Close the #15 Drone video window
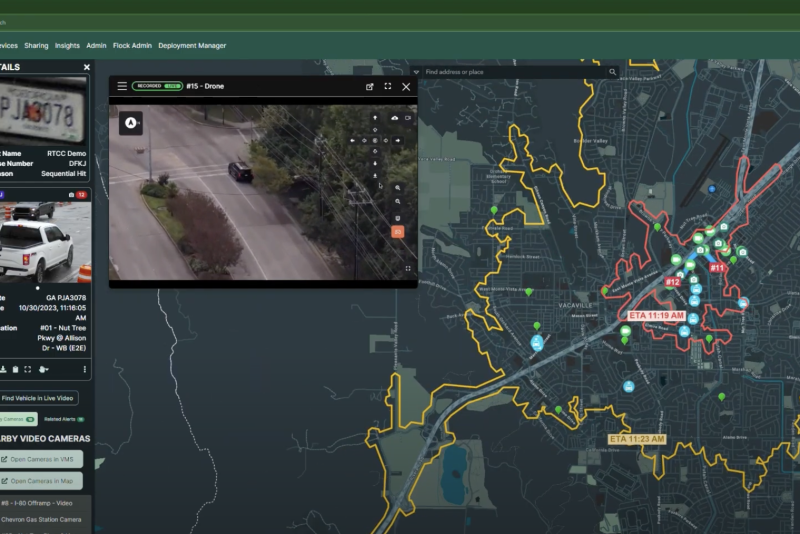 (x=406, y=87)
